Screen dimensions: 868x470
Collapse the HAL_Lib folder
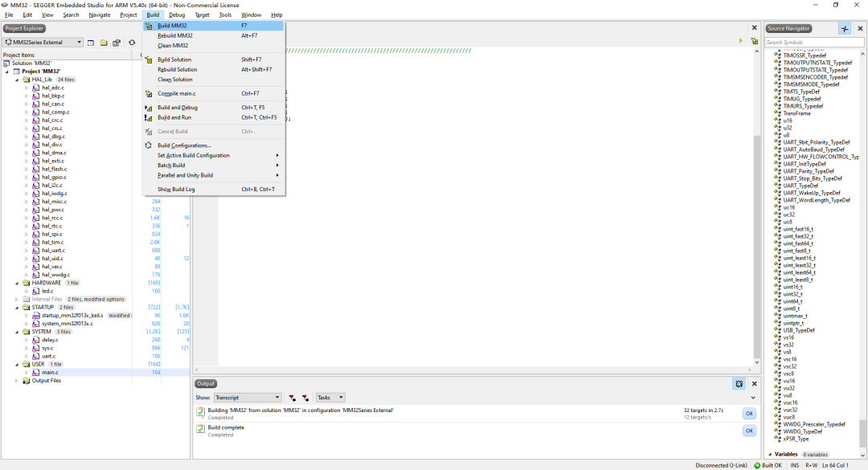click(17, 80)
